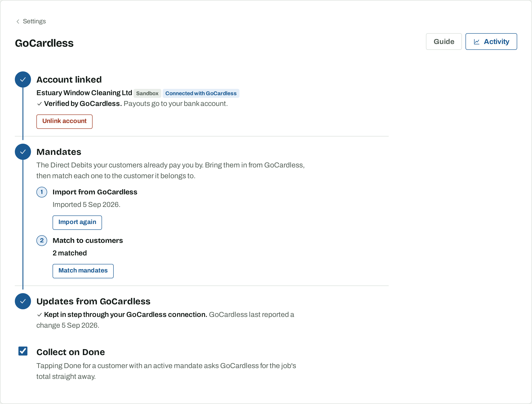Screen dimensions: 532x404
Task: Click Match to customers heading
Action: point(88,240)
